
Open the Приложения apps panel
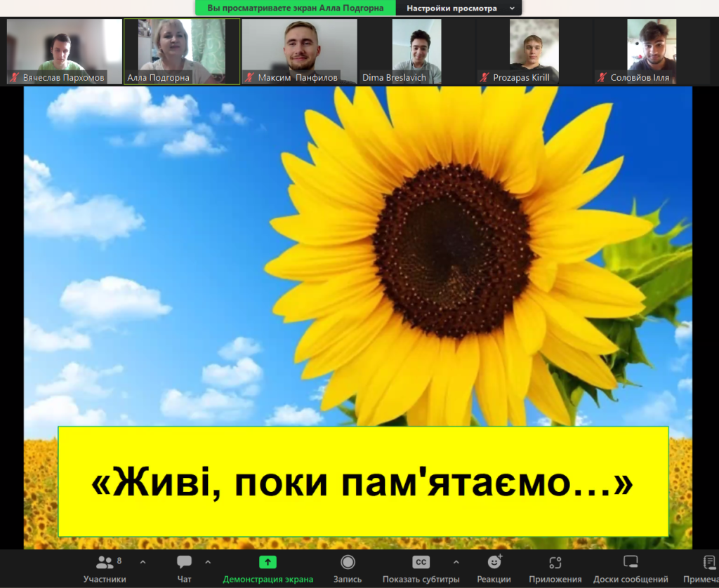[555, 569]
